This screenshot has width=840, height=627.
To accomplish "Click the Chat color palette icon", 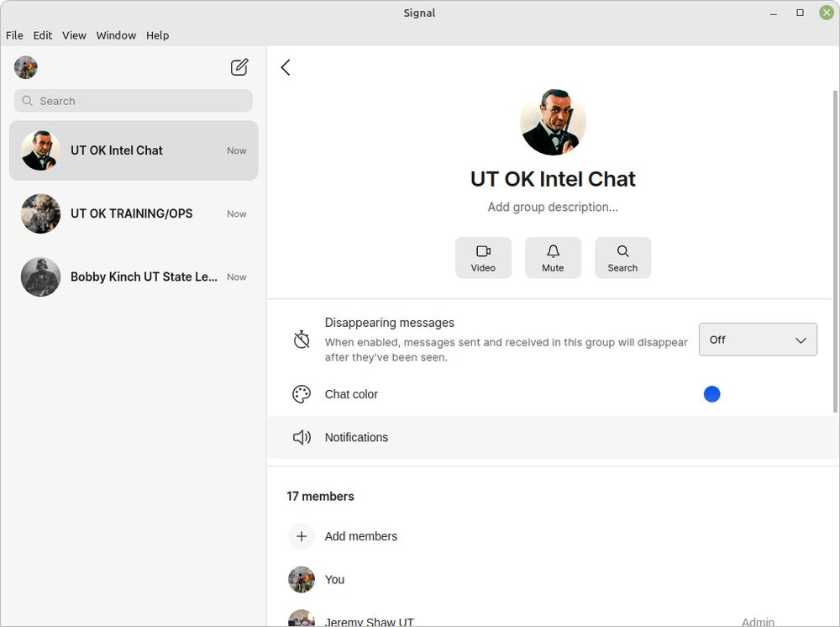I will pyautogui.click(x=302, y=394).
